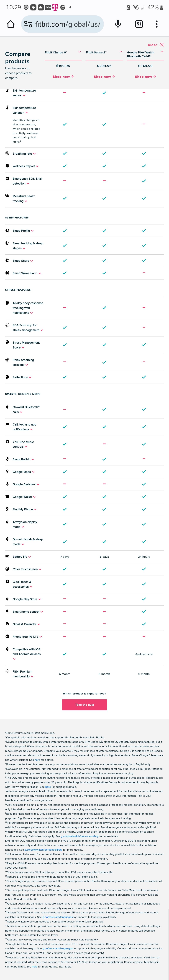Change the Google Pixel Watch product dropdown
The image size is (169, 980).
tap(162, 52)
